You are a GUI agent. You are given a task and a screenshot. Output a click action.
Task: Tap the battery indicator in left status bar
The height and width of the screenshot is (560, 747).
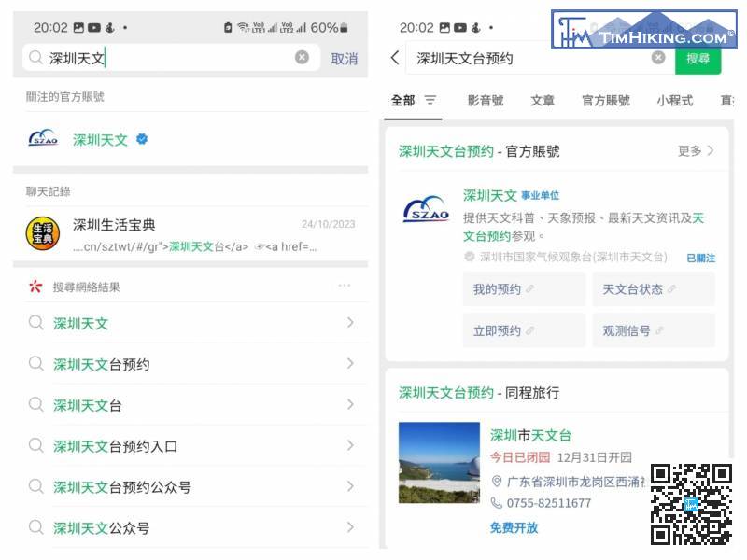(345, 28)
